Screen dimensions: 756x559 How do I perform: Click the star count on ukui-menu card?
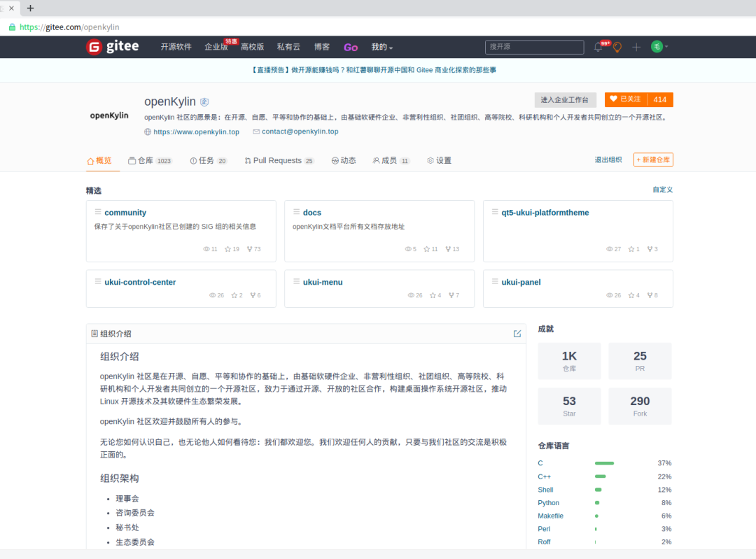[435, 295]
